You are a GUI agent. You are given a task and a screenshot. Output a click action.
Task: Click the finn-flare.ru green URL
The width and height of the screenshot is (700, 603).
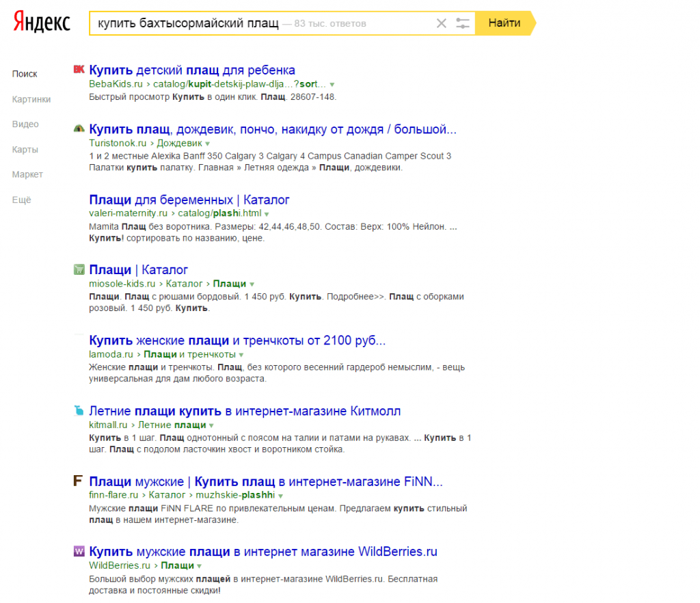113,495
